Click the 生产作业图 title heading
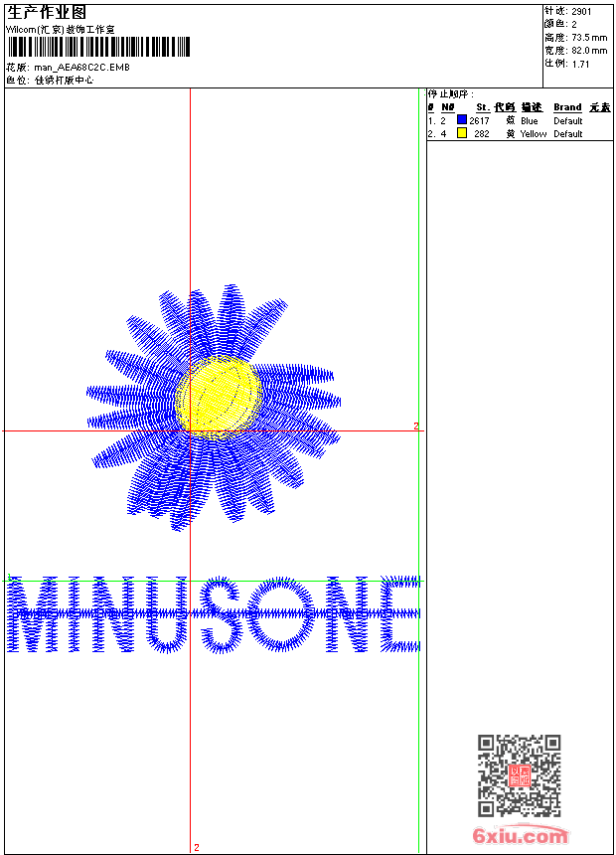The image size is (616, 855). [47, 13]
